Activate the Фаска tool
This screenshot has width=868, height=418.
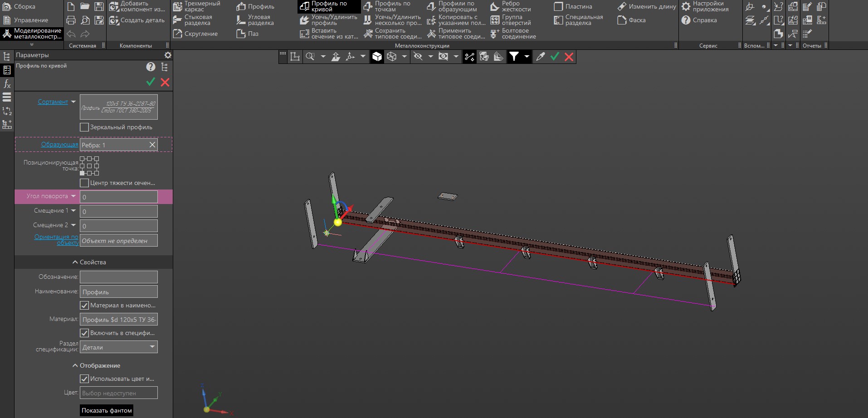(x=631, y=20)
